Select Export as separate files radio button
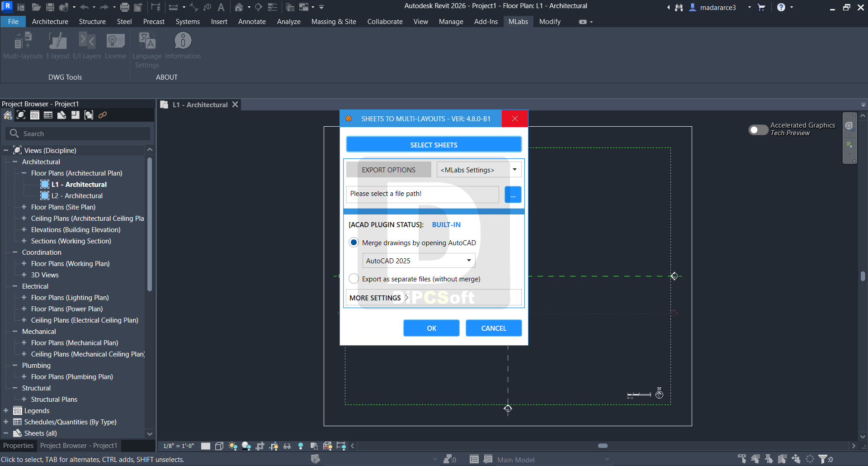The image size is (868, 466). (354, 279)
